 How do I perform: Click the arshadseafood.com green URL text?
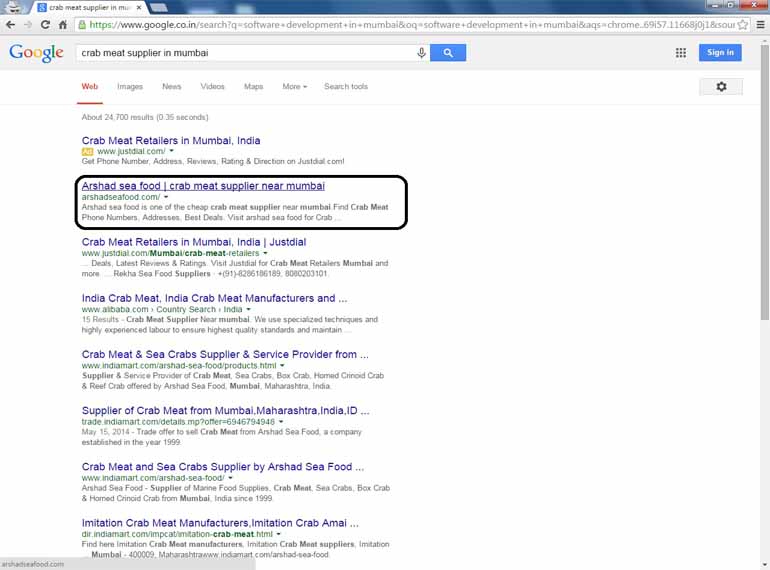pos(121,197)
